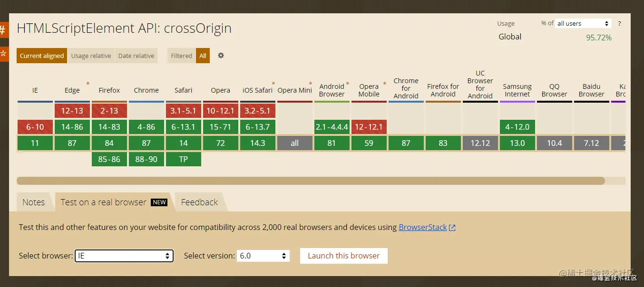Viewport: 644px width, 287px height.
Task: Open the Notes tab
Action: pos(34,202)
